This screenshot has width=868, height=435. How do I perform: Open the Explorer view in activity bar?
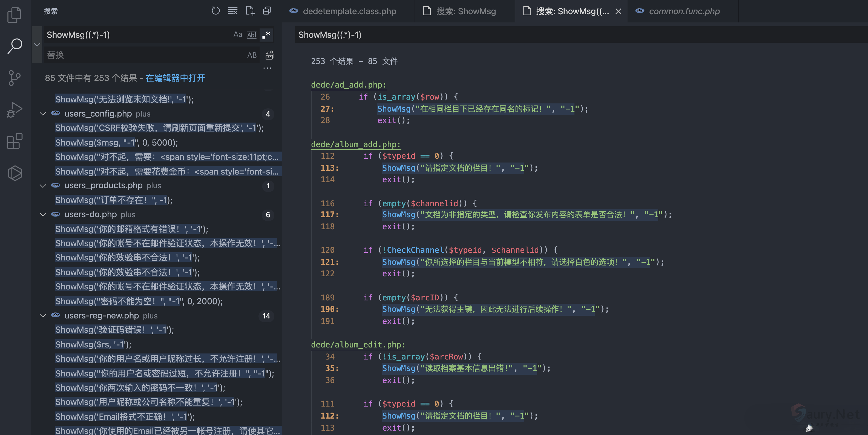coord(15,15)
